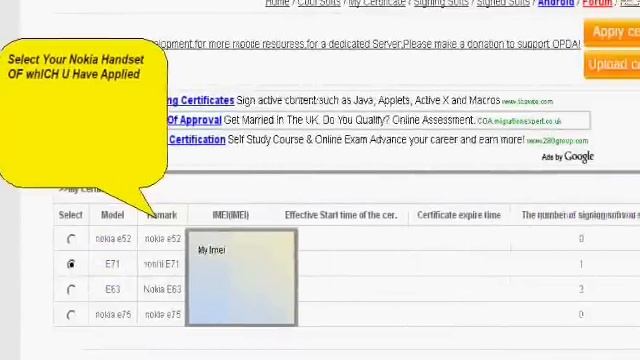Open the 280group.com ad URL
640x360 pixels.
click(x=557, y=141)
